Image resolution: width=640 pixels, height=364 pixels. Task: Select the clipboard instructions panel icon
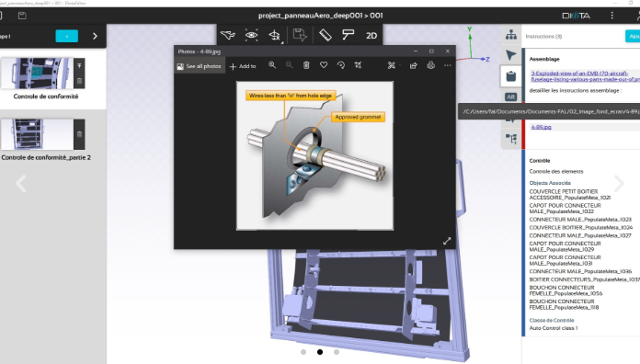(x=511, y=76)
